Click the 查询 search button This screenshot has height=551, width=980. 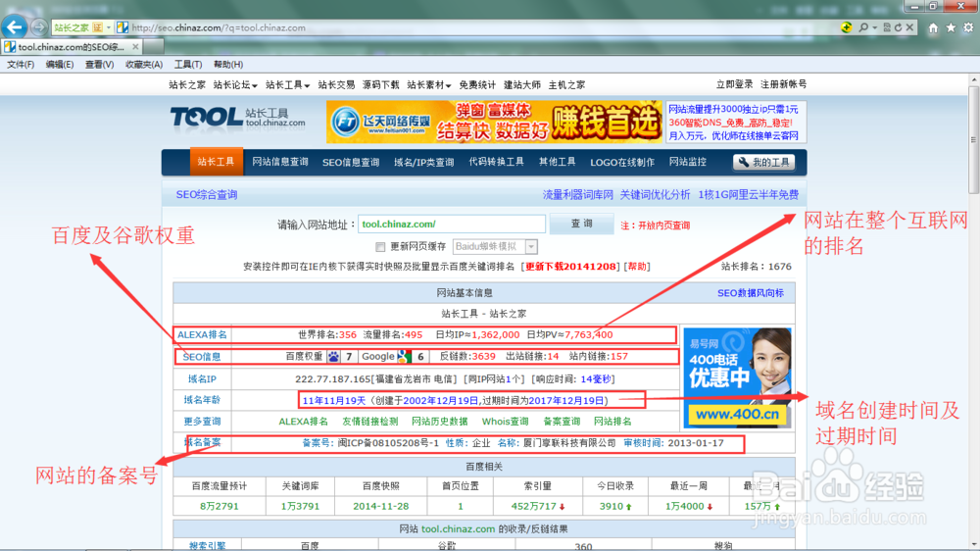pyautogui.click(x=581, y=224)
